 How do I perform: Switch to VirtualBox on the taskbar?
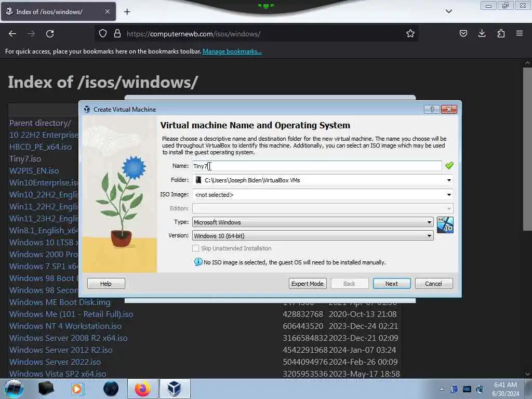click(175, 389)
